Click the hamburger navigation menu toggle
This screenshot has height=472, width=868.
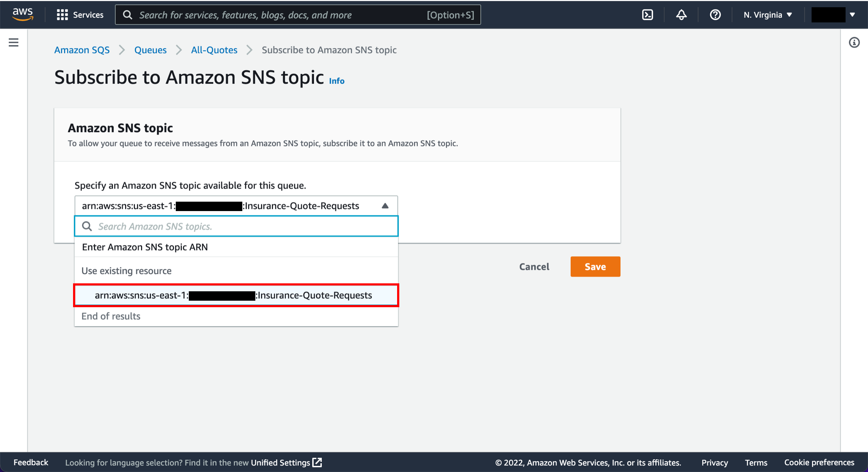(x=13, y=42)
